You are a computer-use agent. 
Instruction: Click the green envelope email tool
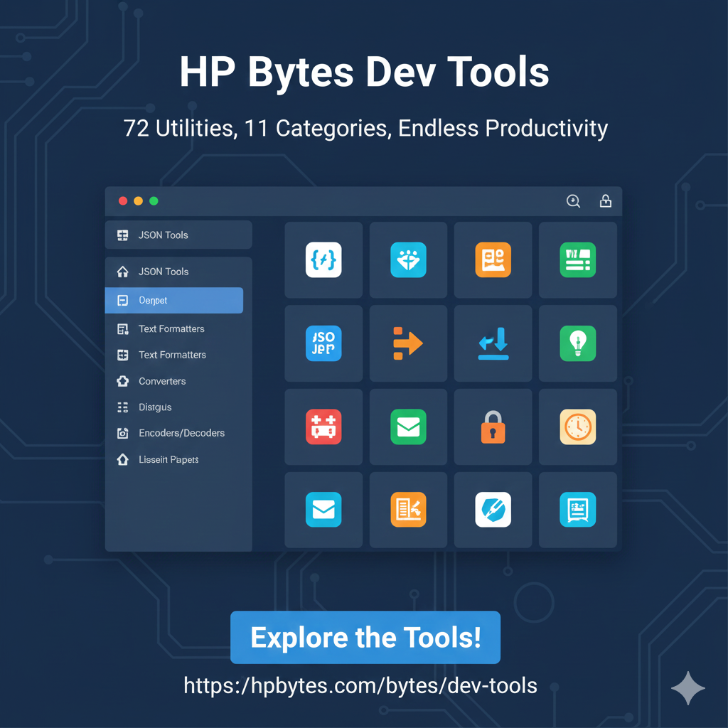(408, 427)
